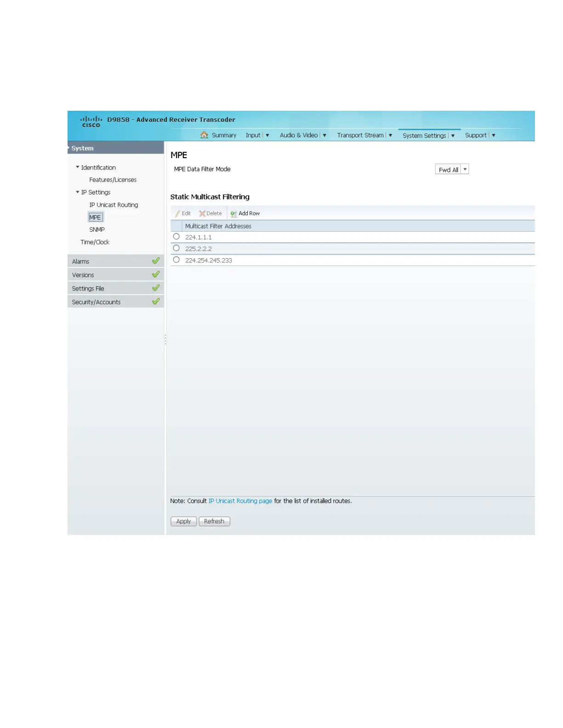Image resolution: width=563 pixels, height=728 pixels.
Task: Click the Refresh button
Action: [x=214, y=521]
